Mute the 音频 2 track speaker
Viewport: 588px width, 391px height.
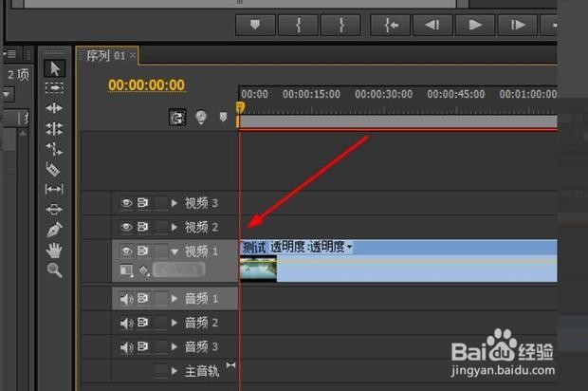126,323
